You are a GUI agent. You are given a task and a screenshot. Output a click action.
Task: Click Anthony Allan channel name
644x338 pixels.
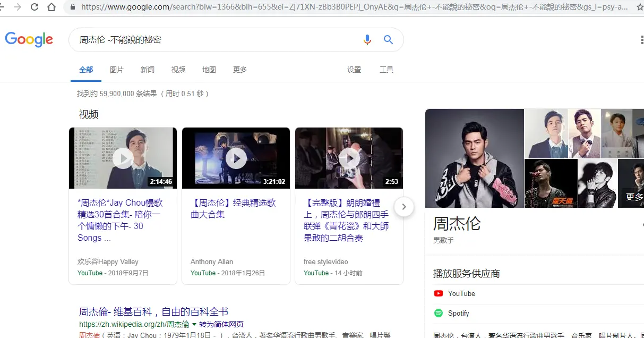212,261
